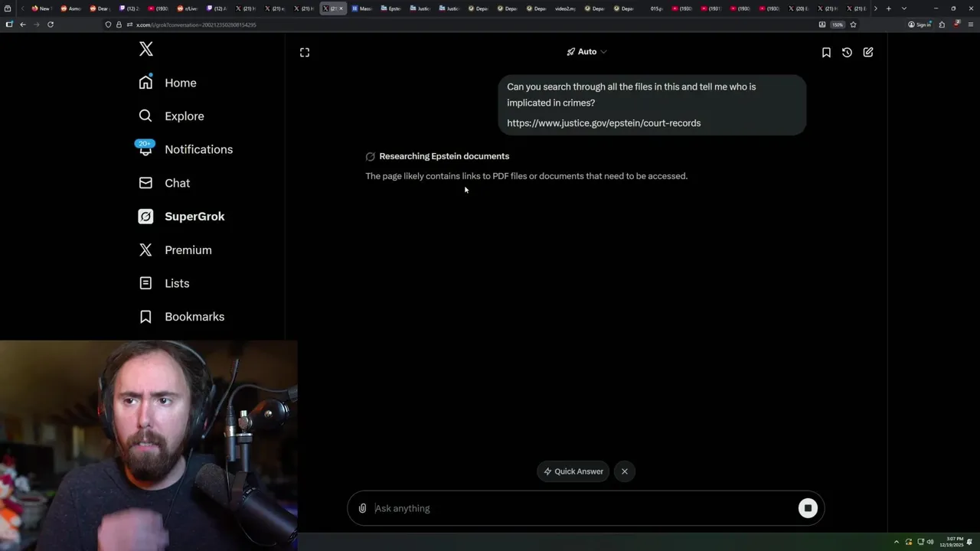Dismiss the Quick Answer suggestion
The image size is (980, 551).
point(625,471)
